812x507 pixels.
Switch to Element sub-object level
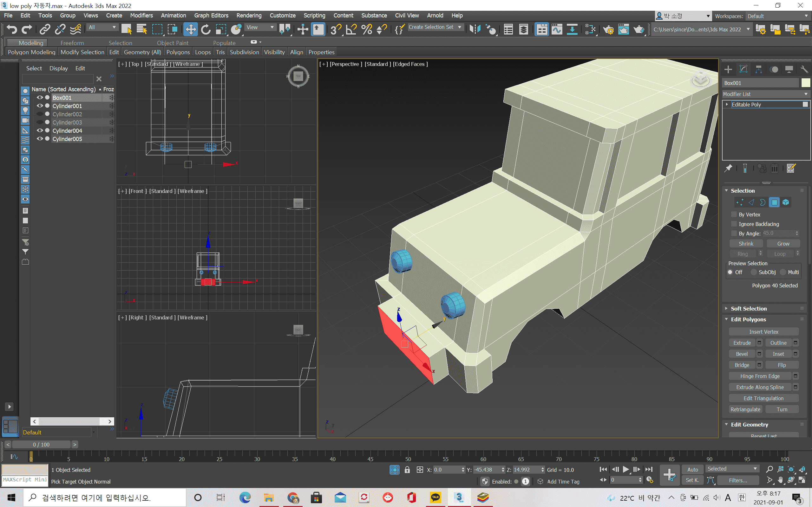[x=785, y=202]
